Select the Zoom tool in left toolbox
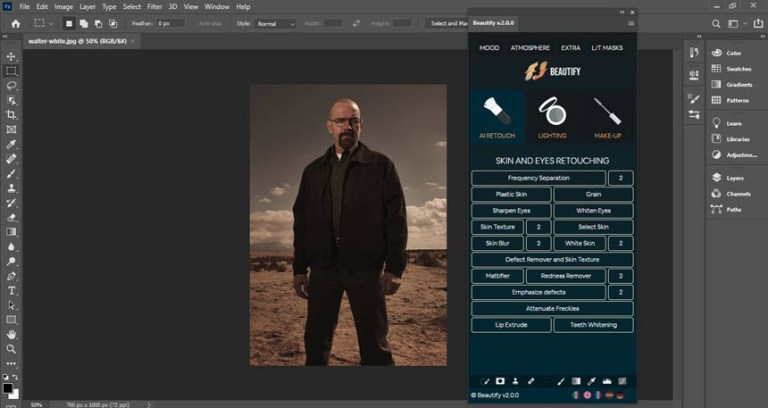The image size is (768, 408). pyautogui.click(x=11, y=349)
